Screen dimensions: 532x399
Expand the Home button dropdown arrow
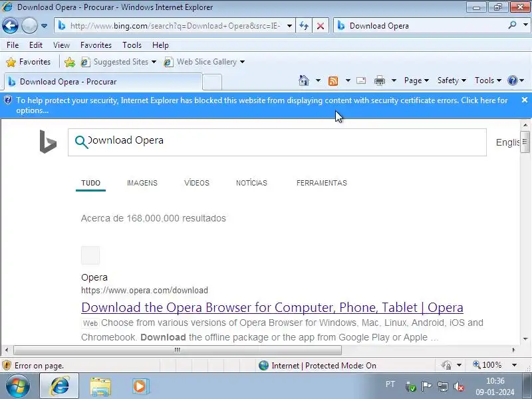[318, 80]
